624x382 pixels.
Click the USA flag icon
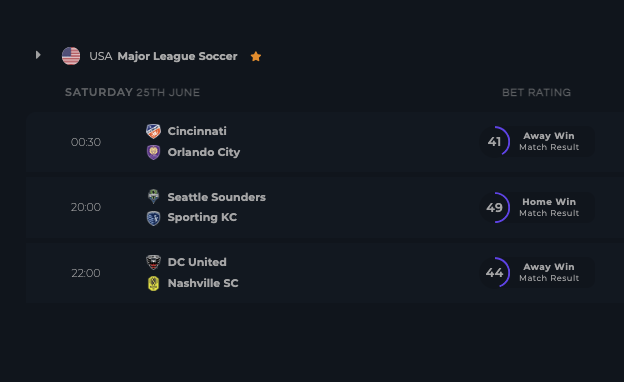71,56
